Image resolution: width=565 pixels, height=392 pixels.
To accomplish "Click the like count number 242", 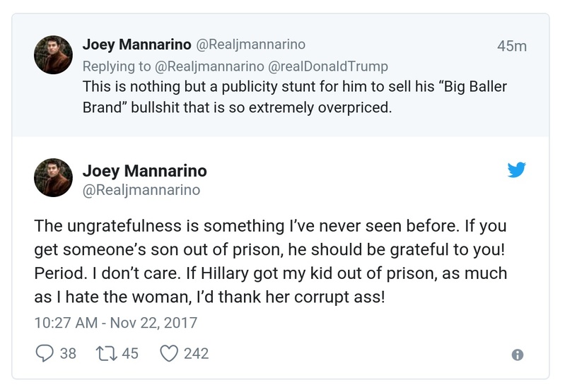I will coord(196,354).
